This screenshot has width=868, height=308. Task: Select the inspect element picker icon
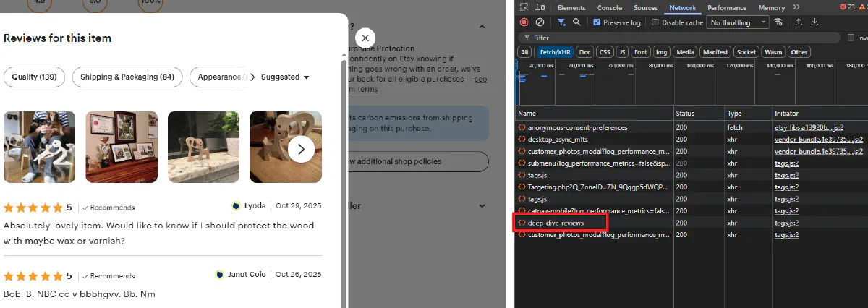[524, 8]
